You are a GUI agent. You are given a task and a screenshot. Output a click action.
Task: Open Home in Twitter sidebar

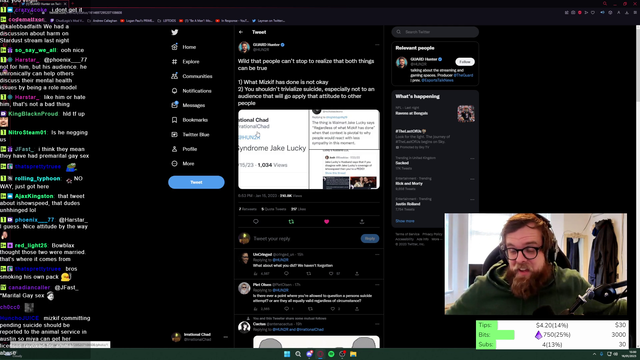[184, 47]
